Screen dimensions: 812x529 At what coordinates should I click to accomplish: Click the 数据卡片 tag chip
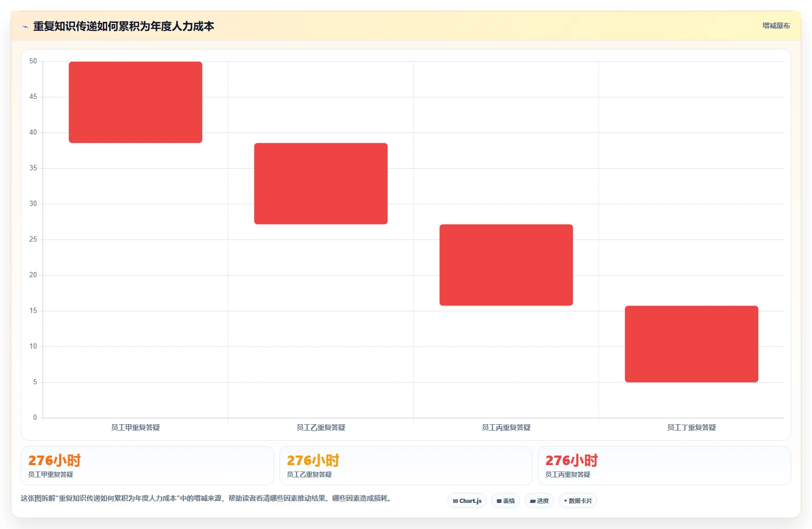point(578,501)
